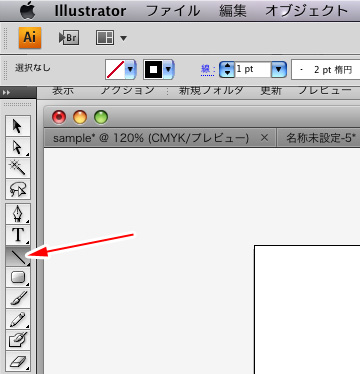Click the tools panel grip handle
The image size is (360, 374).
click(18, 104)
